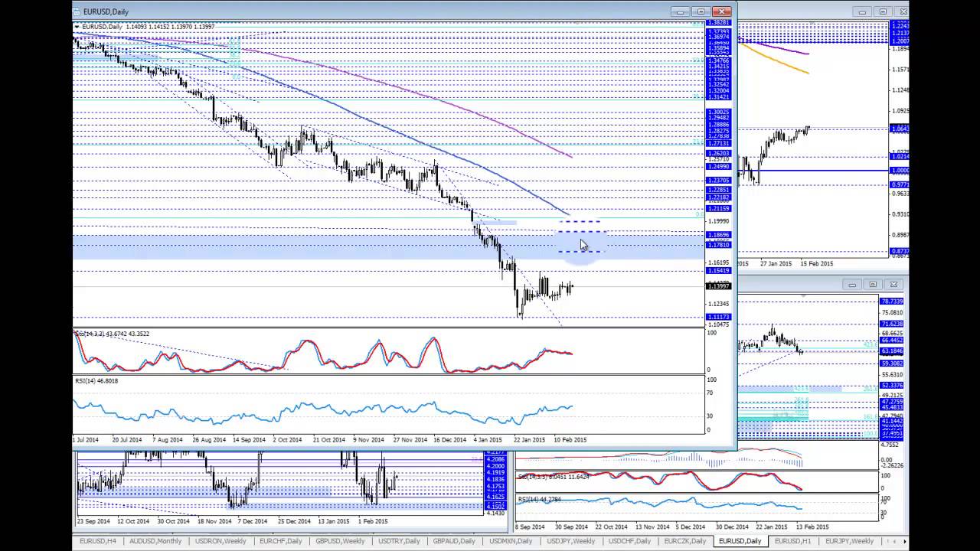980x551 pixels.
Task: Minimize the top-right chart window
Action: coord(862,11)
